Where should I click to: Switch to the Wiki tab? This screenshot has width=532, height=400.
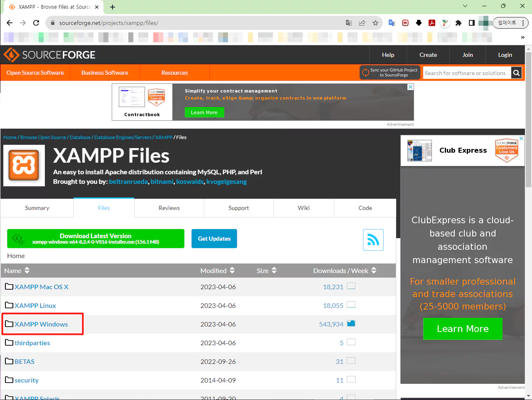coord(304,208)
